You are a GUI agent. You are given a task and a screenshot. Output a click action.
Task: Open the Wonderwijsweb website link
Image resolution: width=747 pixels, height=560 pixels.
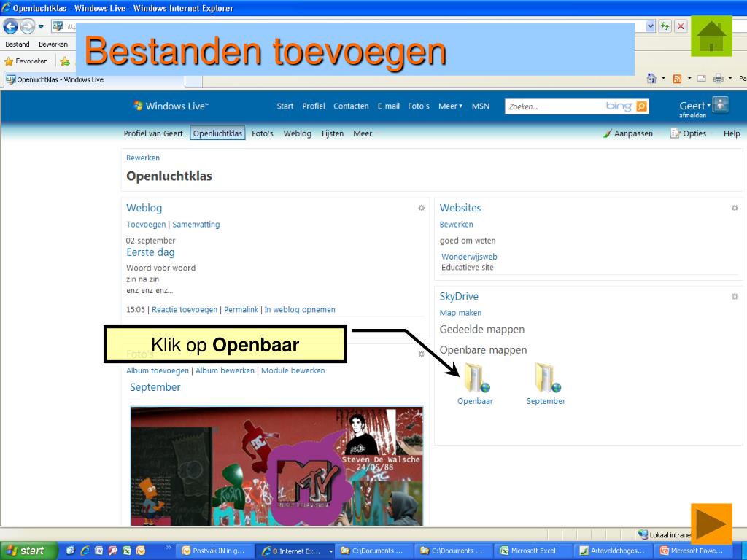(469, 257)
